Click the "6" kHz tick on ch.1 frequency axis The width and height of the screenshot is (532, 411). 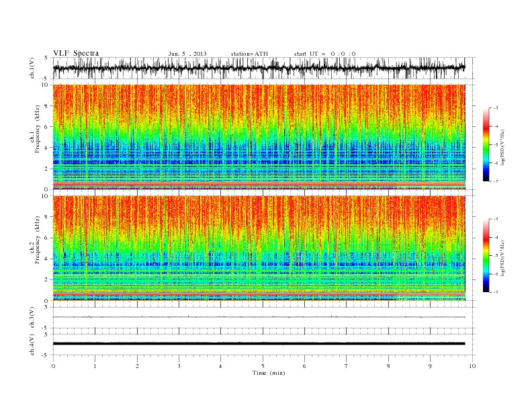[47, 127]
